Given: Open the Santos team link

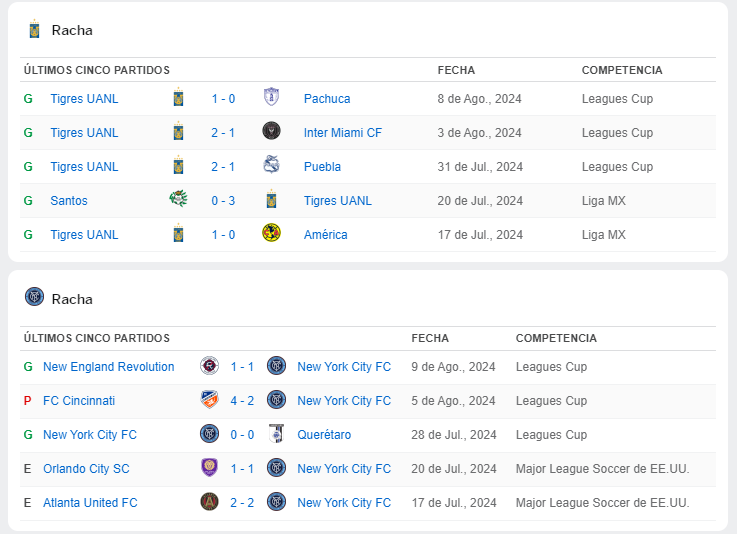Looking at the screenshot, I should (69, 201).
